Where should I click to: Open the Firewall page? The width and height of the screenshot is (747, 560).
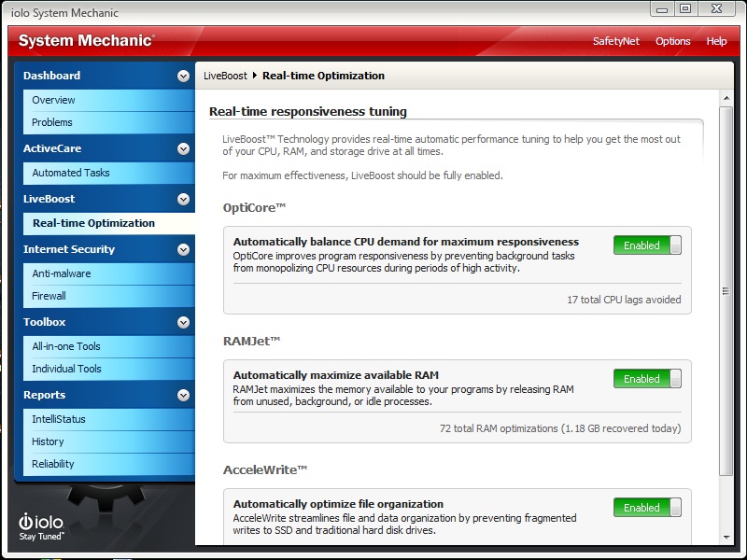pos(109,296)
